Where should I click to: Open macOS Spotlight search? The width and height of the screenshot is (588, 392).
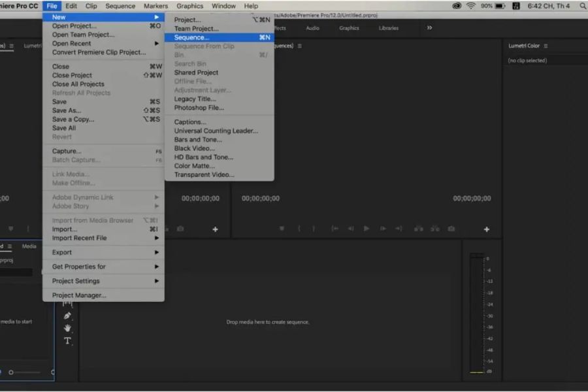583,6
